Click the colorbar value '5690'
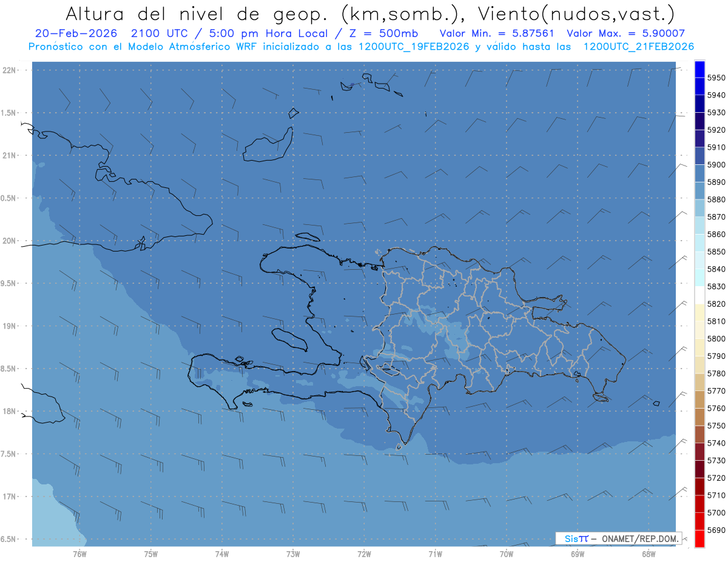Image resolution: width=728 pixels, height=562 pixels. (x=716, y=530)
